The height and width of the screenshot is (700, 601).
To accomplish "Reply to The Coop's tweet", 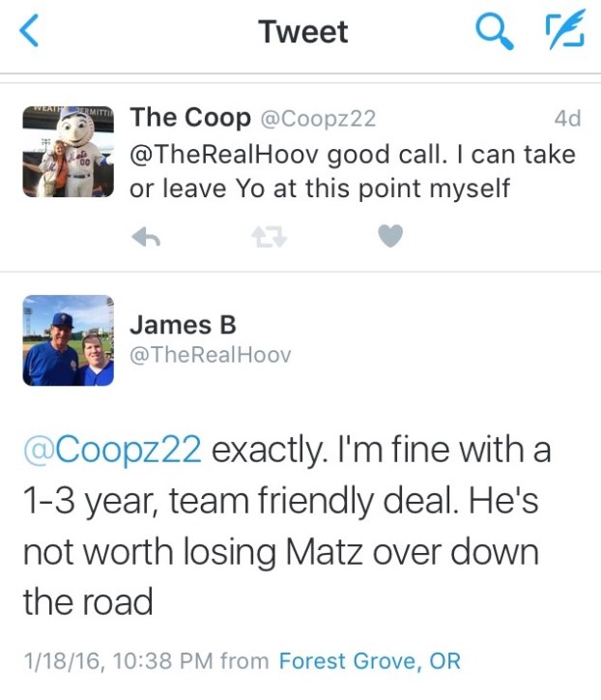I will (x=146, y=237).
